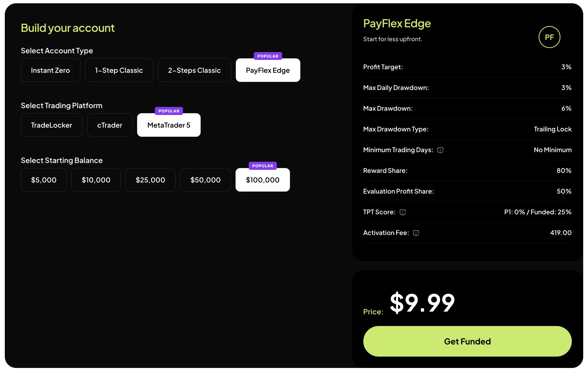Viewport: 588px width, 372px height.
Task: Click the PayFlex Edge panel heading
Action: coord(397,24)
